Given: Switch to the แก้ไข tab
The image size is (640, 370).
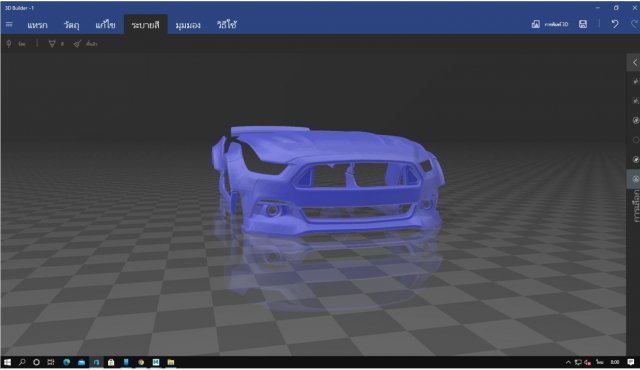Looking at the screenshot, I should pyautogui.click(x=105, y=24).
